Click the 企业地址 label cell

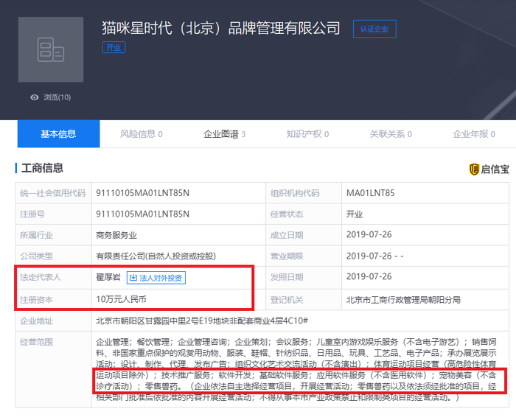pyautogui.click(x=53, y=321)
